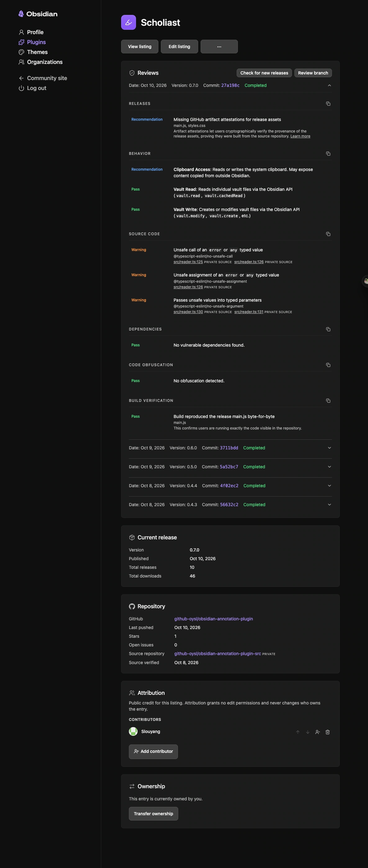The height and width of the screenshot is (868, 368).
Task: Open the more options ellipsis button
Action: (x=219, y=47)
